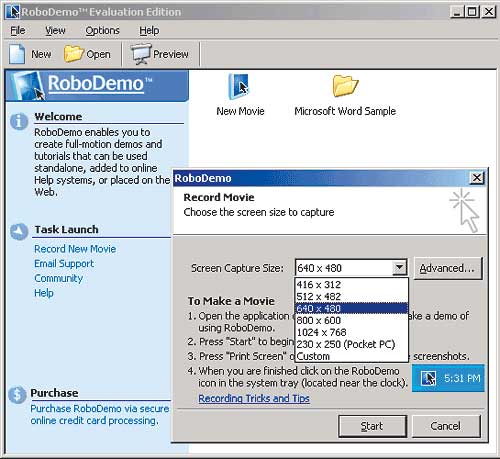Click the Welcome info icon
The height and width of the screenshot is (459, 500).
(19, 121)
